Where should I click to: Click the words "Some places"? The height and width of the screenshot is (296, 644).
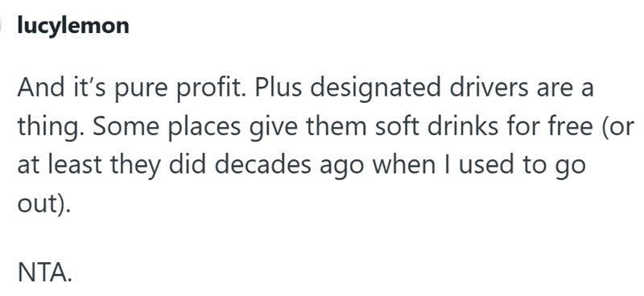tap(167, 128)
